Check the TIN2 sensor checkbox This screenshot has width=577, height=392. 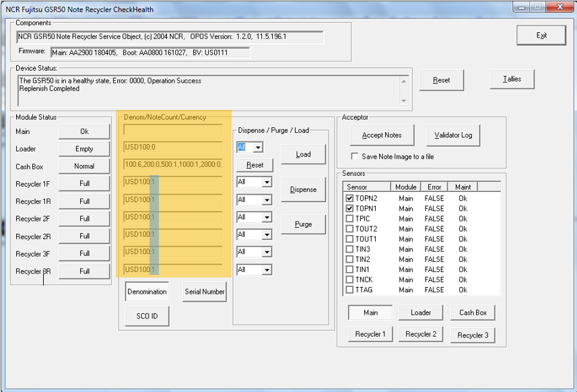[x=349, y=259]
